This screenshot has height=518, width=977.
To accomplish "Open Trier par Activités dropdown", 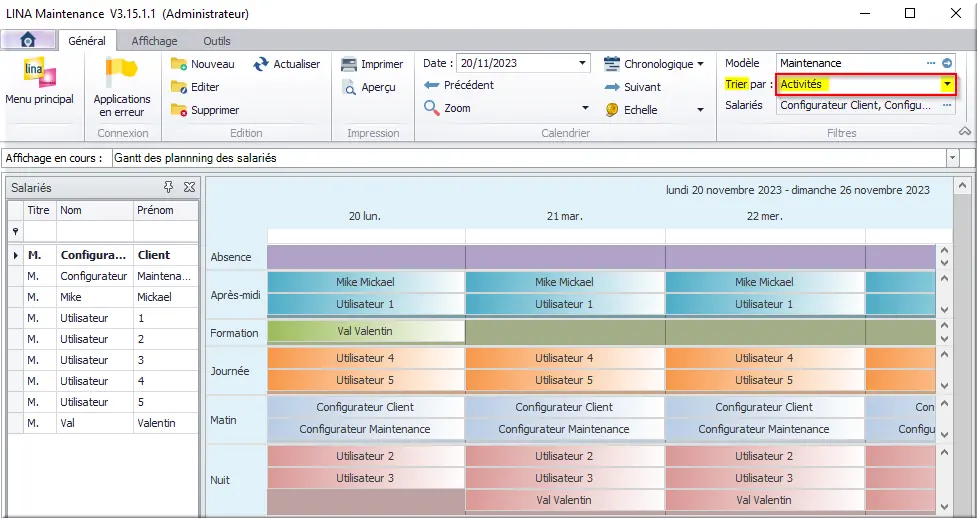I will (947, 84).
